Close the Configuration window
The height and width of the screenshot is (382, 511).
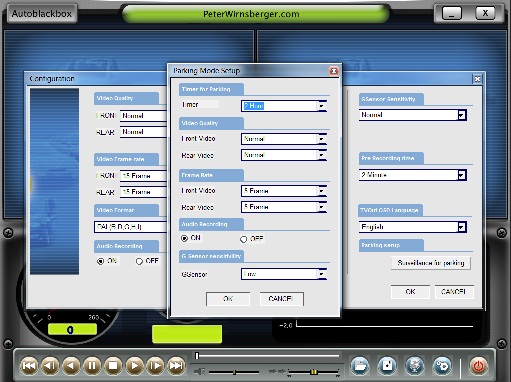coord(477,79)
